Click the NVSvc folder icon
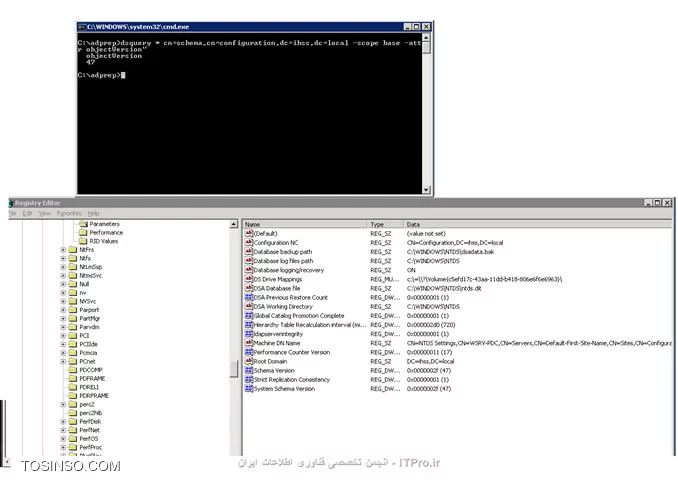 click(73, 301)
